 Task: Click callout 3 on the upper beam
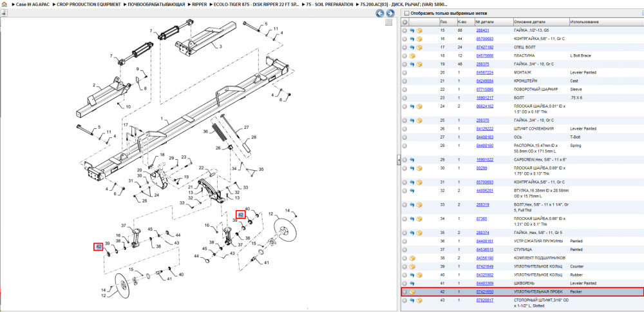tap(220, 47)
